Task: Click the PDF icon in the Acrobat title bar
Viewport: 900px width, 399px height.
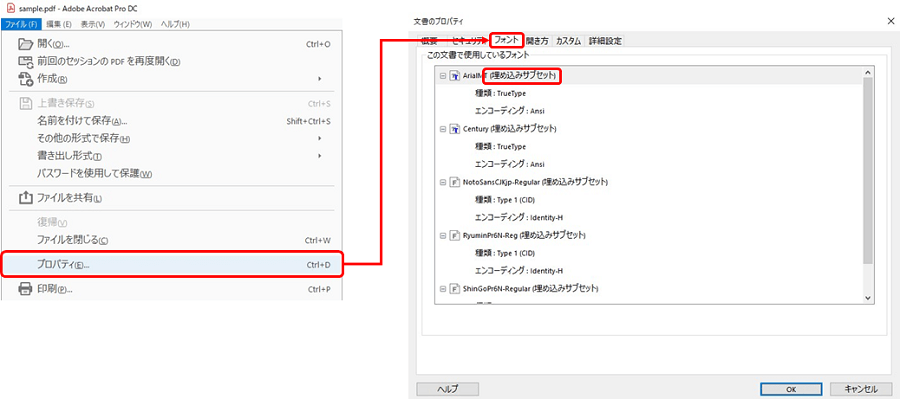Action: point(10,9)
